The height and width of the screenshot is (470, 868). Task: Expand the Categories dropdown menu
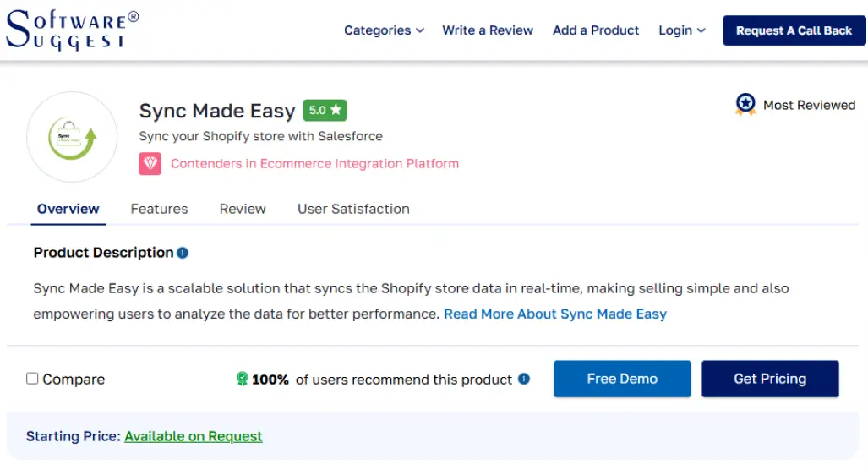tap(384, 30)
